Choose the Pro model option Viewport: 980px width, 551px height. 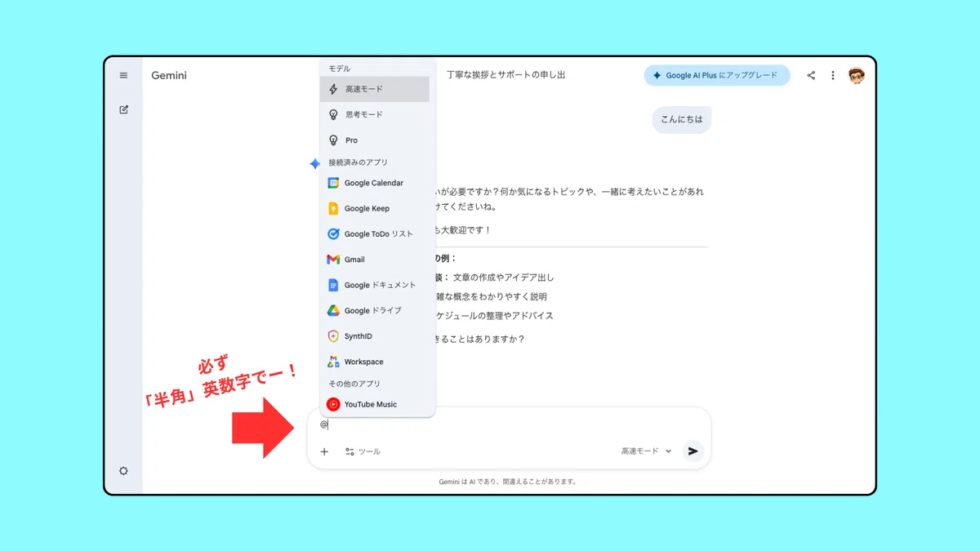tap(375, 140)
